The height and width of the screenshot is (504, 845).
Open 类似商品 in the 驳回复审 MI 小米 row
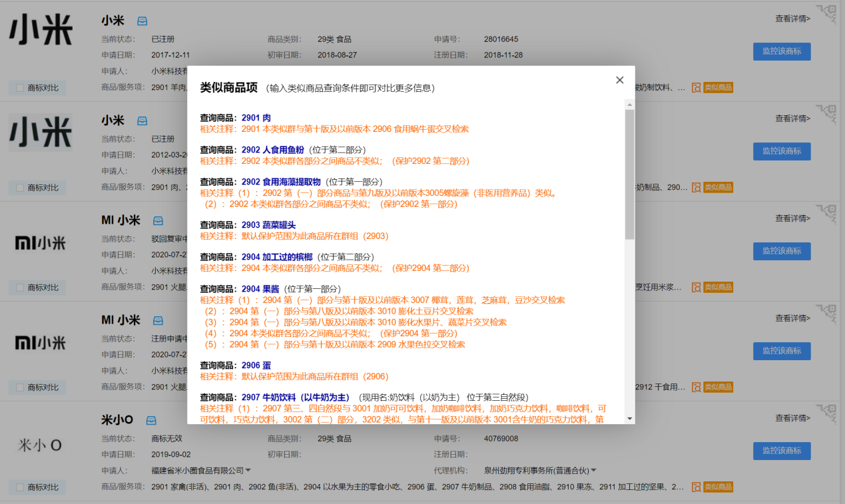point(712,287)
